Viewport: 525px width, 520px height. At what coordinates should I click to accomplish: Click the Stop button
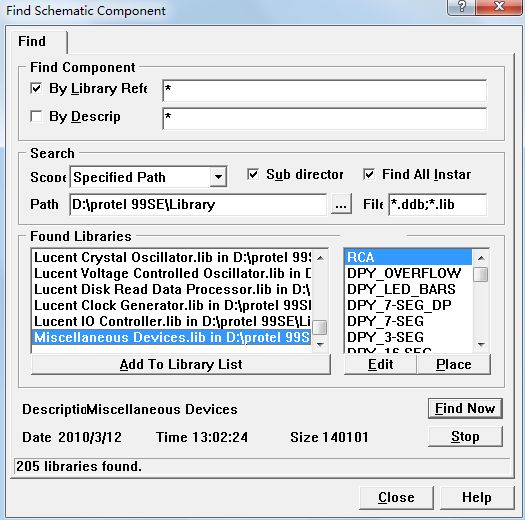[x=465, y=437]
